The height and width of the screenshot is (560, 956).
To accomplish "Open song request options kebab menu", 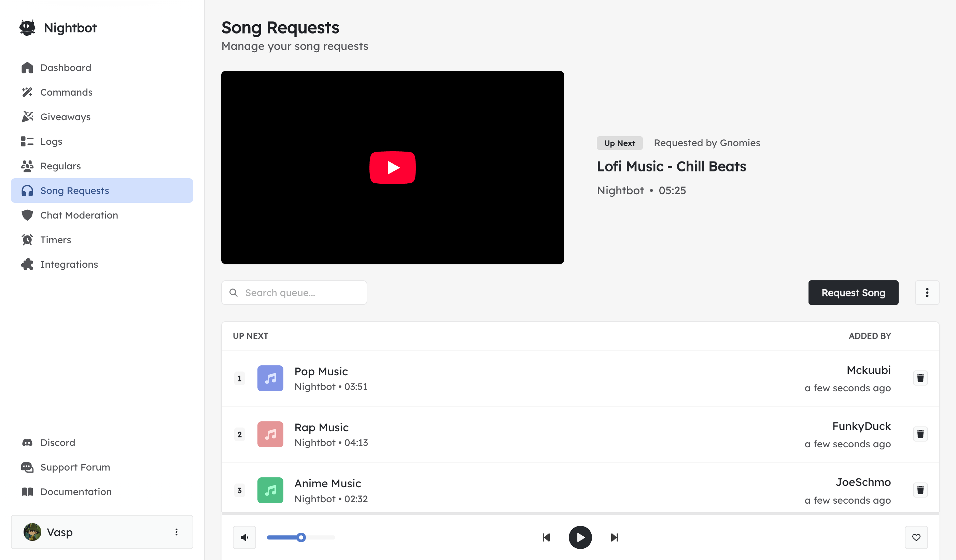I will coord(927,293).
